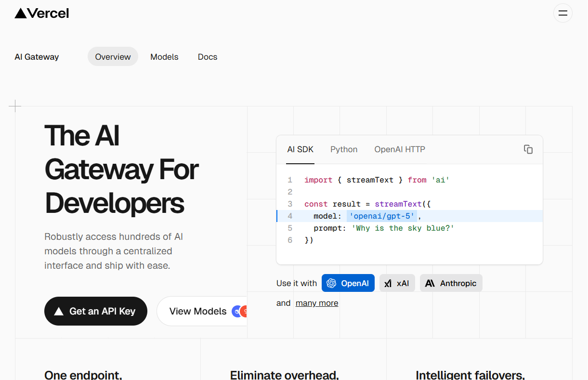Show the OpenAI HTTP code tab

(x=400, y=149)
